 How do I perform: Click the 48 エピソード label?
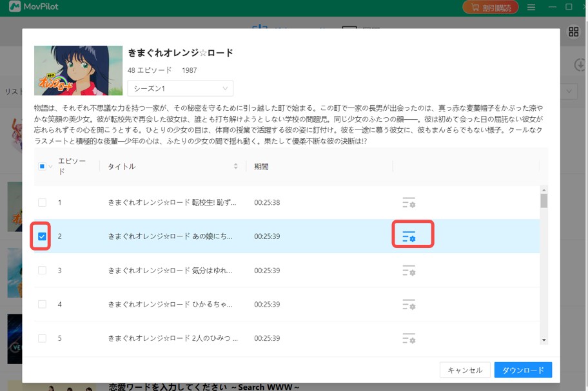point(150,70)
